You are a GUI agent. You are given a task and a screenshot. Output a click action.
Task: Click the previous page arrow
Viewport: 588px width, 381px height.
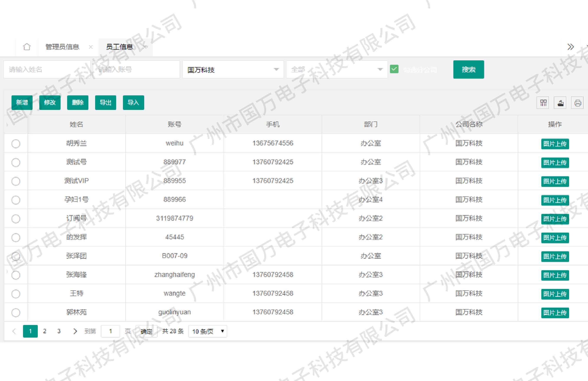(14, 331)
